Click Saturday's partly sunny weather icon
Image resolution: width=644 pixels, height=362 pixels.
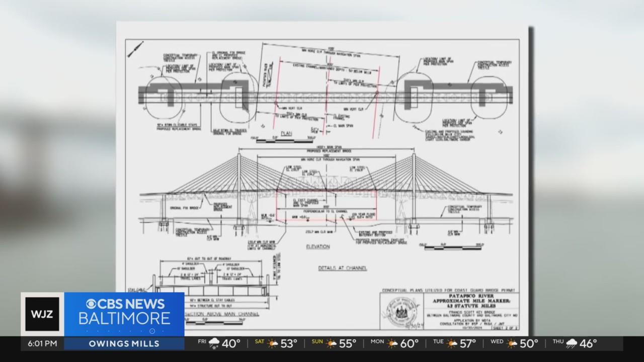click(273, 344)
